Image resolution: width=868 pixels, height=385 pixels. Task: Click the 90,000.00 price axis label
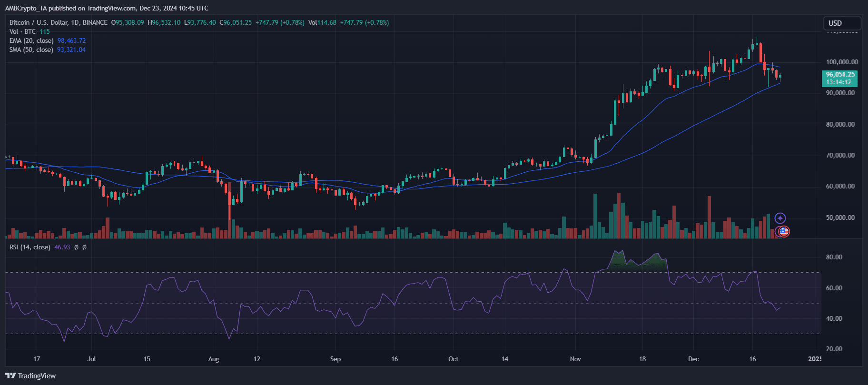point(840,93)
